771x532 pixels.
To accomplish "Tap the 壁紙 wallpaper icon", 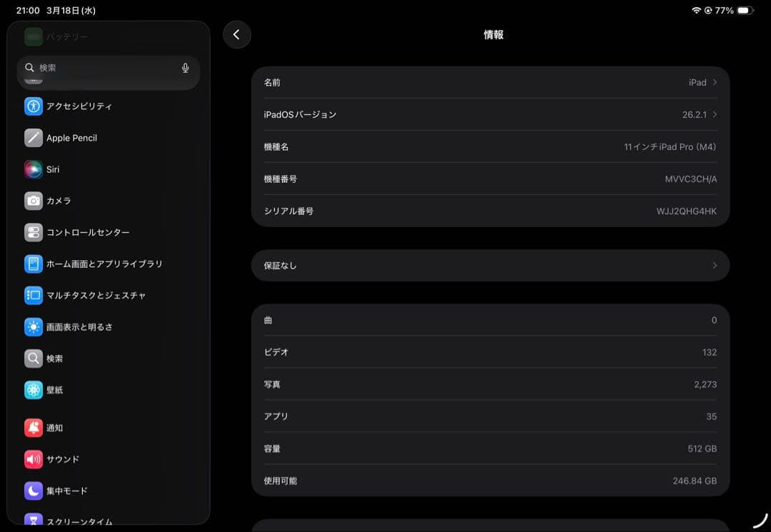I will (34, 390).
